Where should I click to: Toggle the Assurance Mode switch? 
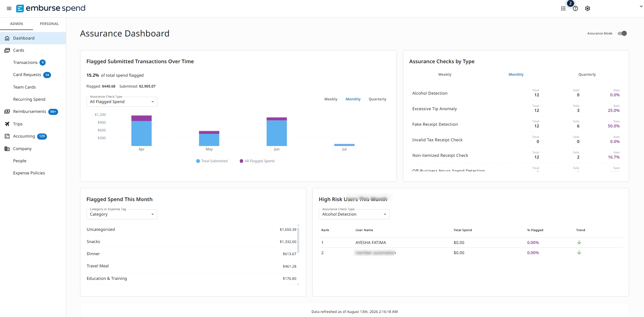[622, 33]
